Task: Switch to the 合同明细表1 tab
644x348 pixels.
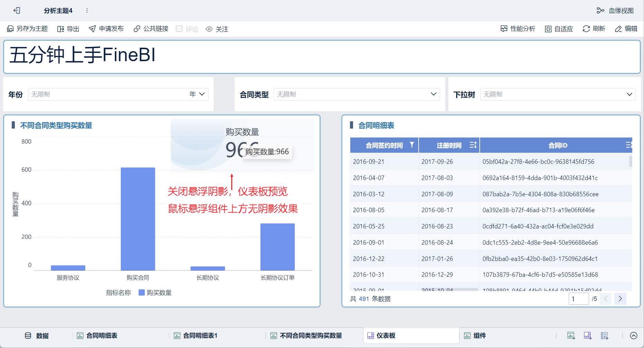Action: (196, 336)
